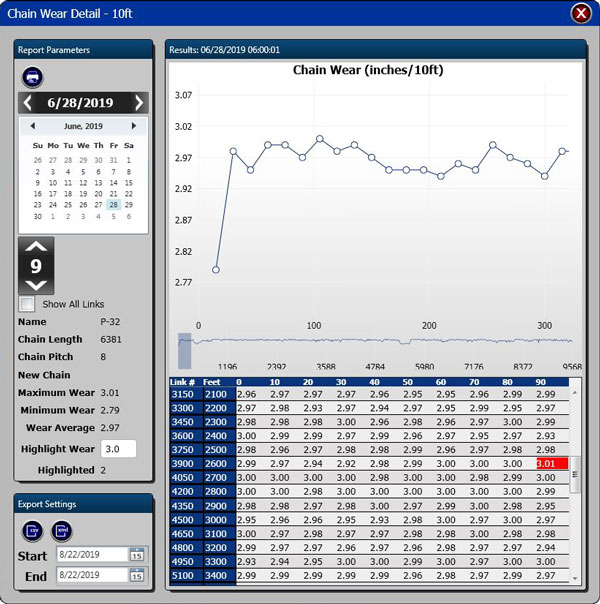600x604 pixels.
Task: Click the Report Parameters panel header
Action: (83, 50)
